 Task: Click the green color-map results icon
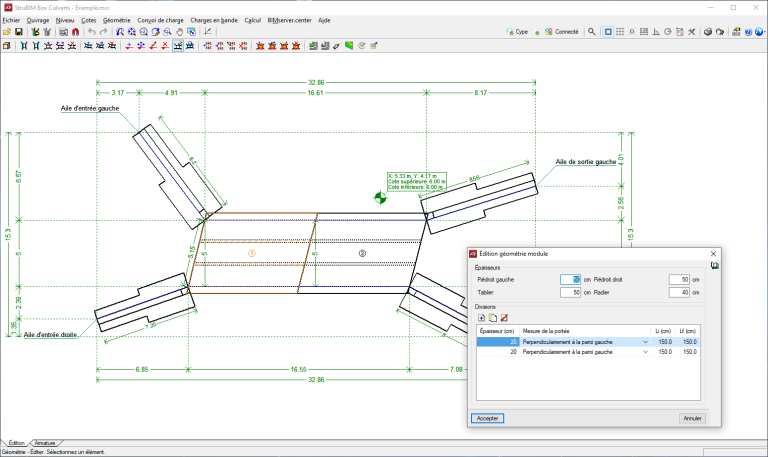349,46
